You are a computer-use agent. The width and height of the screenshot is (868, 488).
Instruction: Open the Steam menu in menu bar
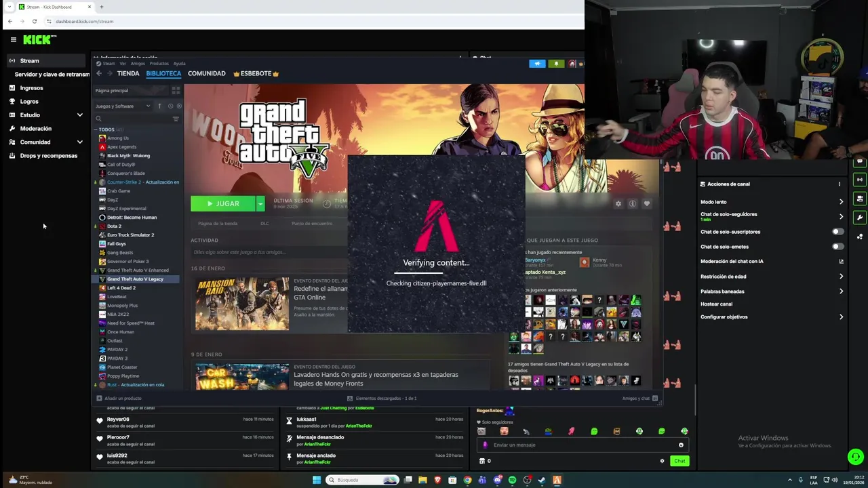click(108, 64)
